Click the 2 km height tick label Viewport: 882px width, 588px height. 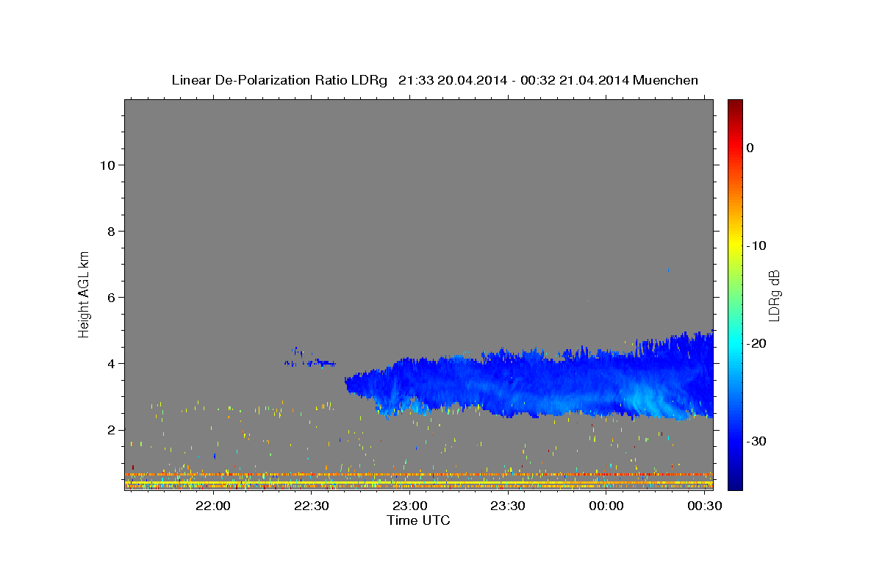pyautogui.click(x=110, y=429)
